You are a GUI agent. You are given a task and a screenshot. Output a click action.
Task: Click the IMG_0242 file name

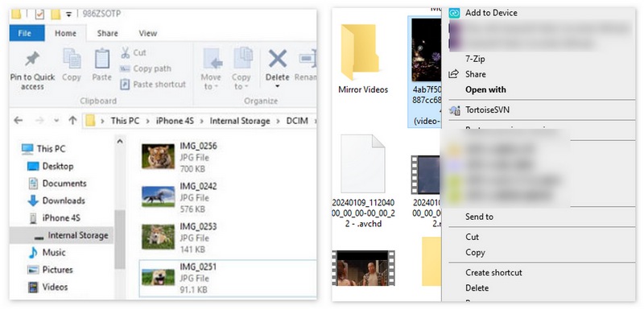pos(198,187)
